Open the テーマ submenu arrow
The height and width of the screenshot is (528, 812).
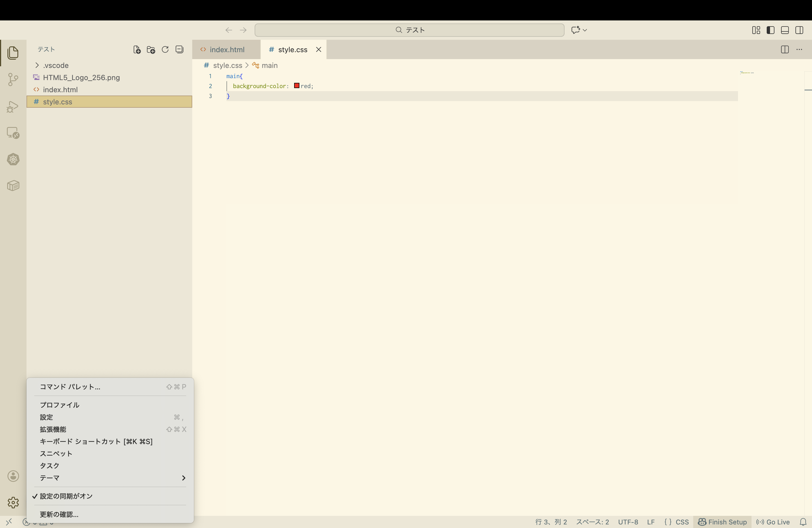(x=184, y=478)
